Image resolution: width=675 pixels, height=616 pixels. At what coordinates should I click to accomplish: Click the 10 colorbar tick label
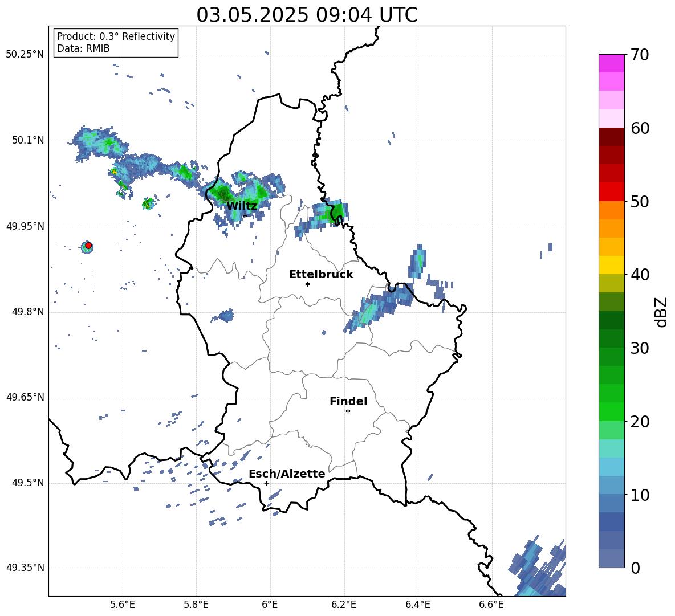click(x=640, y=495)
